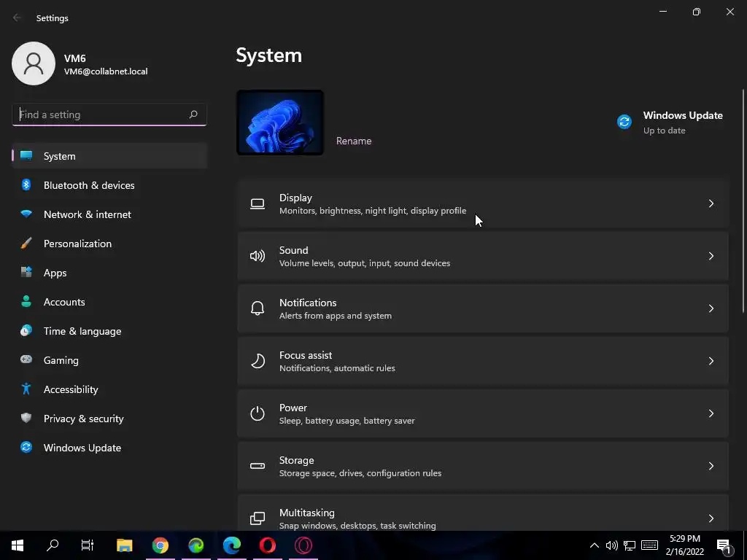Click the Settings back arrow button
The height and width of the screenshot is (560, 747).
(x=17, y=17)
